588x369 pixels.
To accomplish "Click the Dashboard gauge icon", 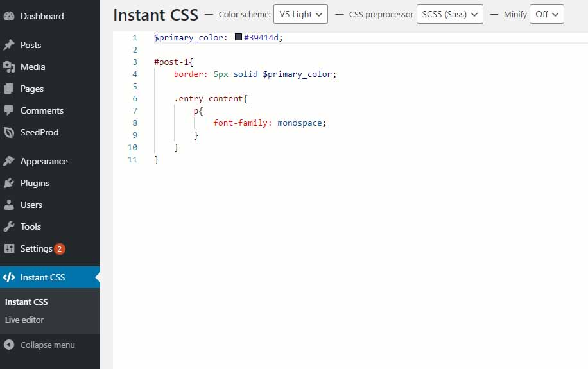I will [9, 16].
